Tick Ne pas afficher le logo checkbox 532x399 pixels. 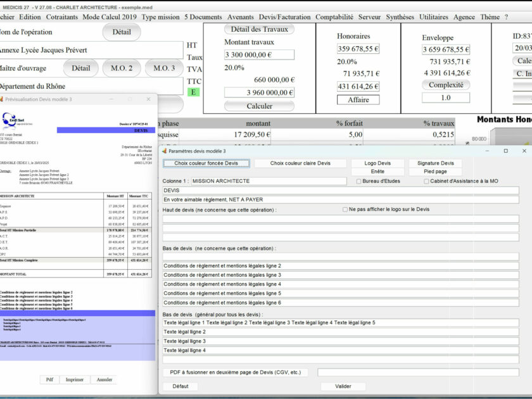(345, 210)
